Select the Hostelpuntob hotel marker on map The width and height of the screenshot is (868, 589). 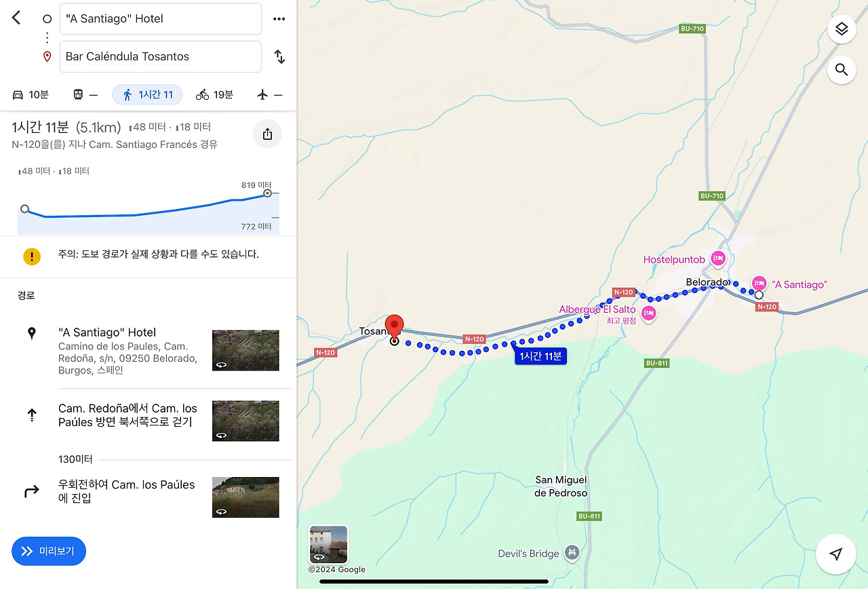coord(718,259)
